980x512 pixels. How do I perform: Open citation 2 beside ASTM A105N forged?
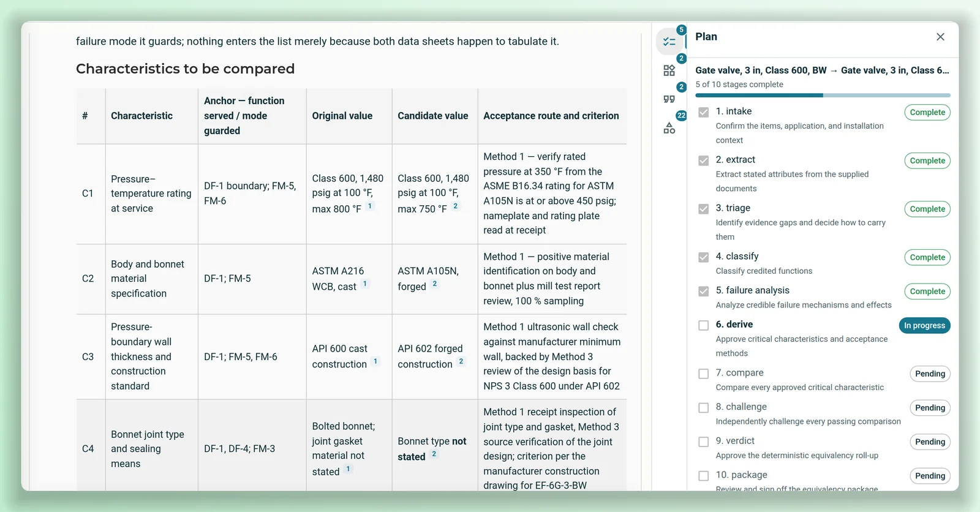point(435,284)
